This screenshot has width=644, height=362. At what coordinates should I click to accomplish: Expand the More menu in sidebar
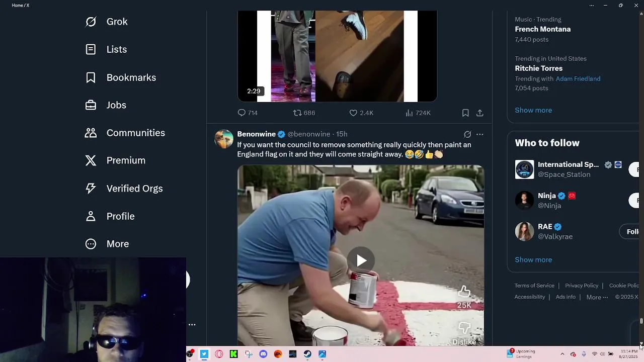(x=107, y=244)
